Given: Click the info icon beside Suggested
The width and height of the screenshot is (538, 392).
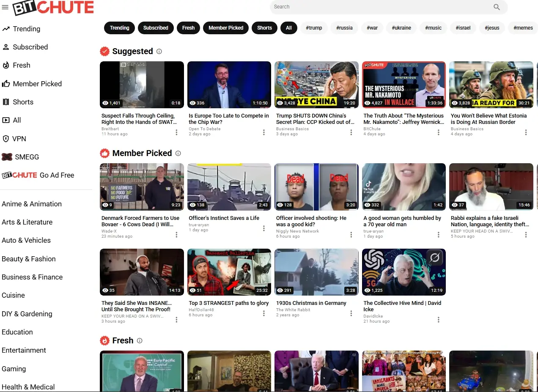Looking at the screenshot, I should [159, 52].
